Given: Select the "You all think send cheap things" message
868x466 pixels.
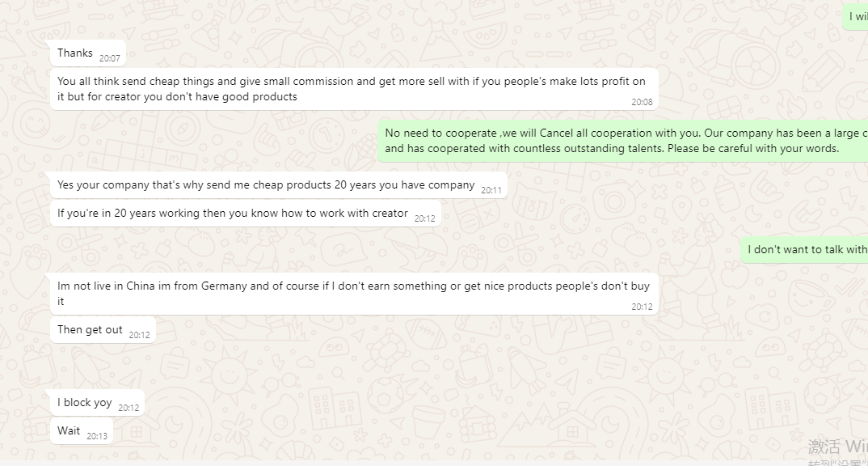Looking at the screenshot, I should click(352, 89).
